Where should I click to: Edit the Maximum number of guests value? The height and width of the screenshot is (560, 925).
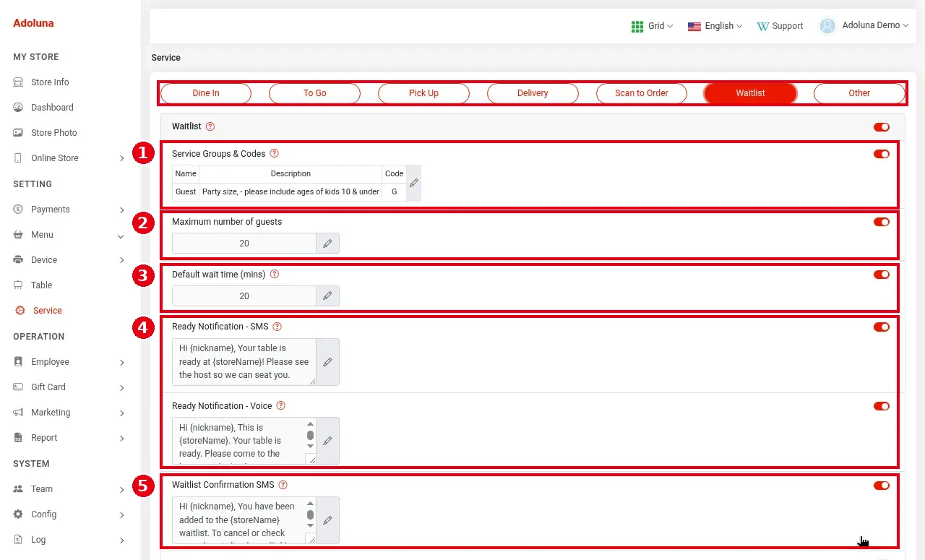(x=327, y=244)
